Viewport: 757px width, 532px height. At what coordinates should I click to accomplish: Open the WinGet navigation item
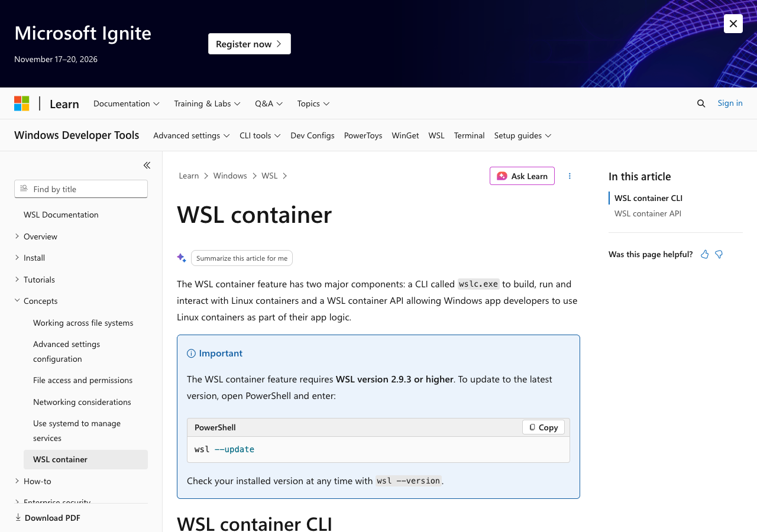click(405, 135)
